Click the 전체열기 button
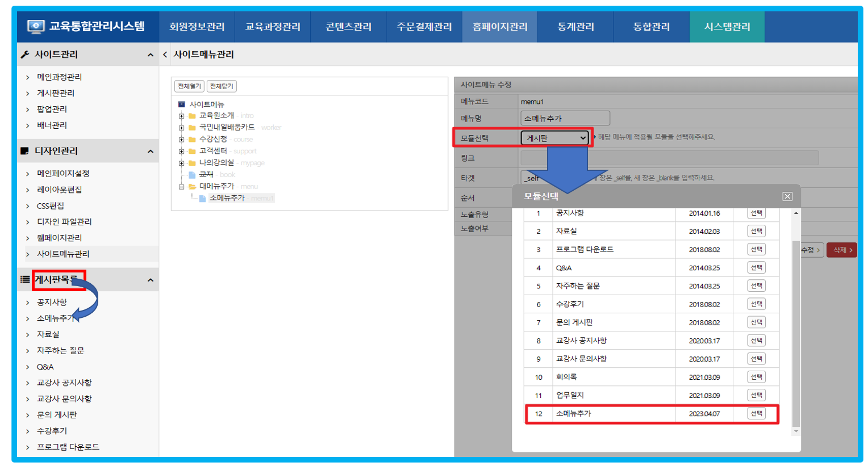Viewport: 868px width, 470px height. click(x=189, y=86)
